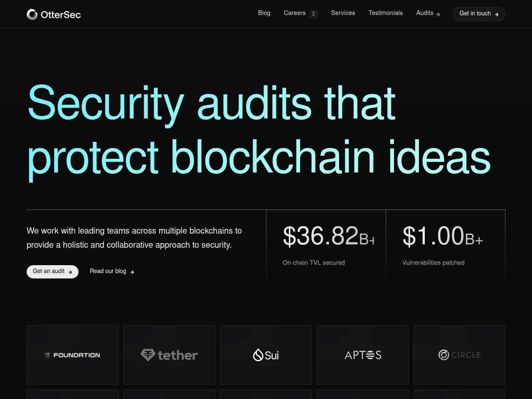Screen dimensions: 532x399
Task: Click the $36.82B+ TVL secured stat card
Action: tap(326, 245)
